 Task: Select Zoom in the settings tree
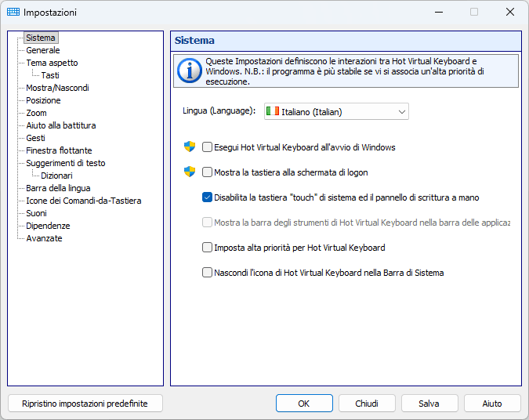tap(36, 113)
